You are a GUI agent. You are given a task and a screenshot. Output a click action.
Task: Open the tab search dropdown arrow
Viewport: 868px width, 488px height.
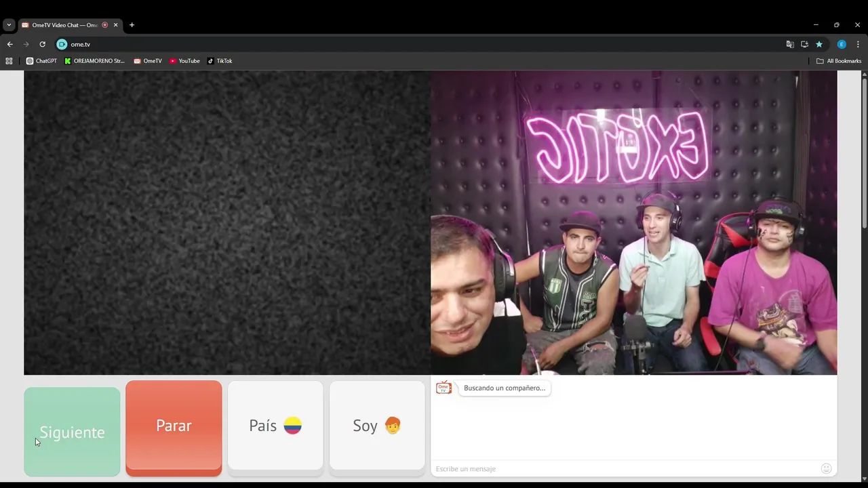point(9,25)
